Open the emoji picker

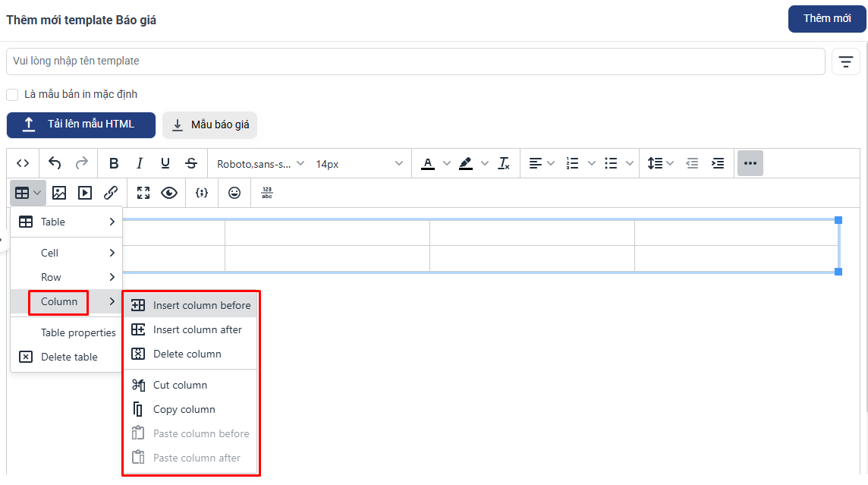[x=234, y=193]
